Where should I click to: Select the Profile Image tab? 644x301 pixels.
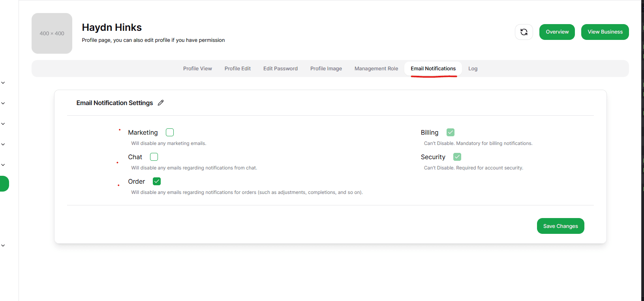[x=326, y=69]
